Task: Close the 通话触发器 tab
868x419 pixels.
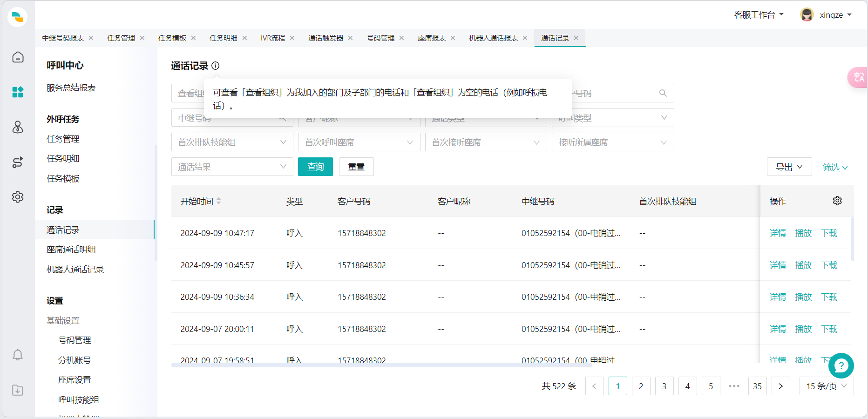Action: (351, 38)
